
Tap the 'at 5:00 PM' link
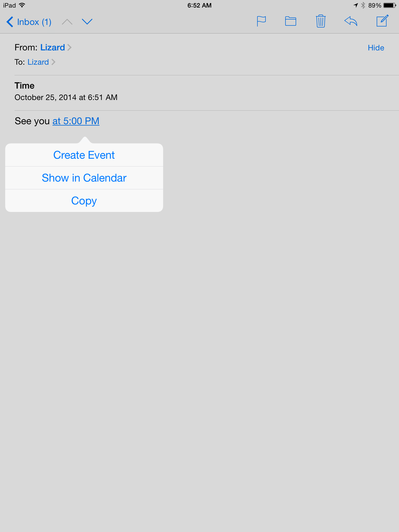pos(76,121)
